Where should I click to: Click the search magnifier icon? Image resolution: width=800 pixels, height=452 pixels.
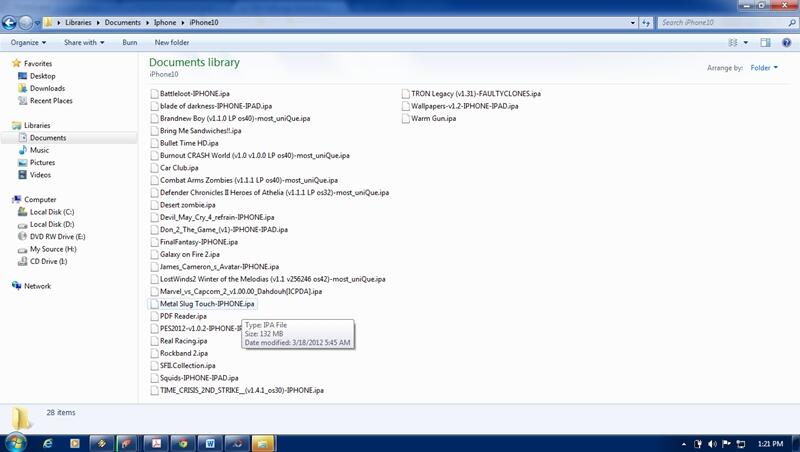tap(792, 22)
